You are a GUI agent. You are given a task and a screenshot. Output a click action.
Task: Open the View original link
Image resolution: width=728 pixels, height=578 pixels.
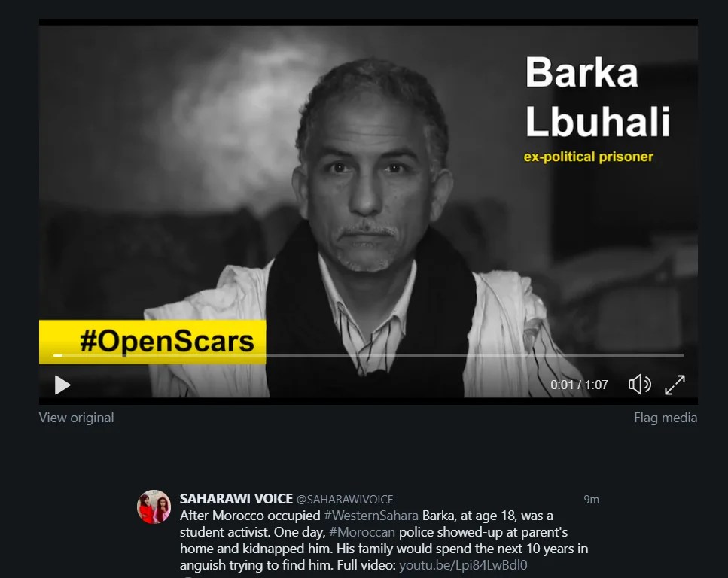tap(76, 418)
